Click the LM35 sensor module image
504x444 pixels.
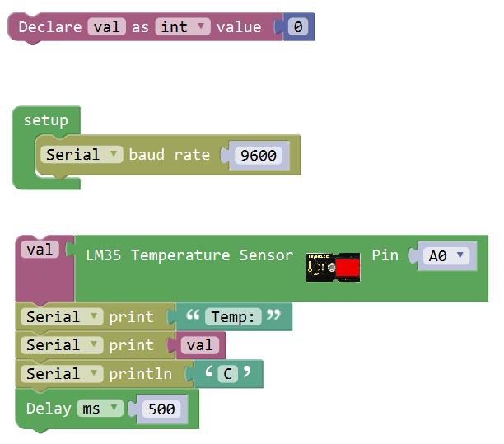coord(333,268)
